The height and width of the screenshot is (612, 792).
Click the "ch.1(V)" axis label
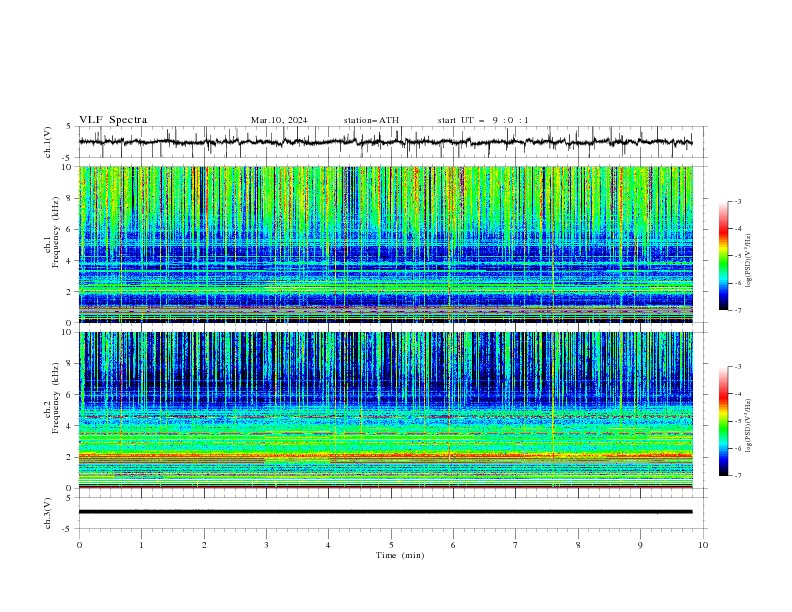[x=48, y=142]
